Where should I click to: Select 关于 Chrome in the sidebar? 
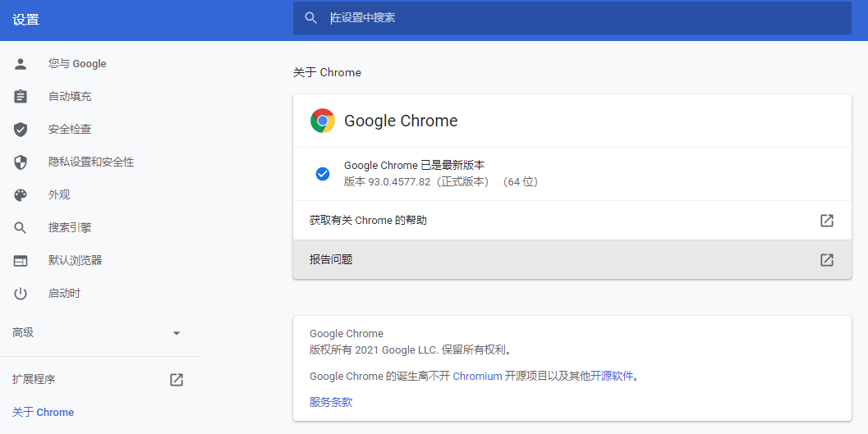coord(43,413)
